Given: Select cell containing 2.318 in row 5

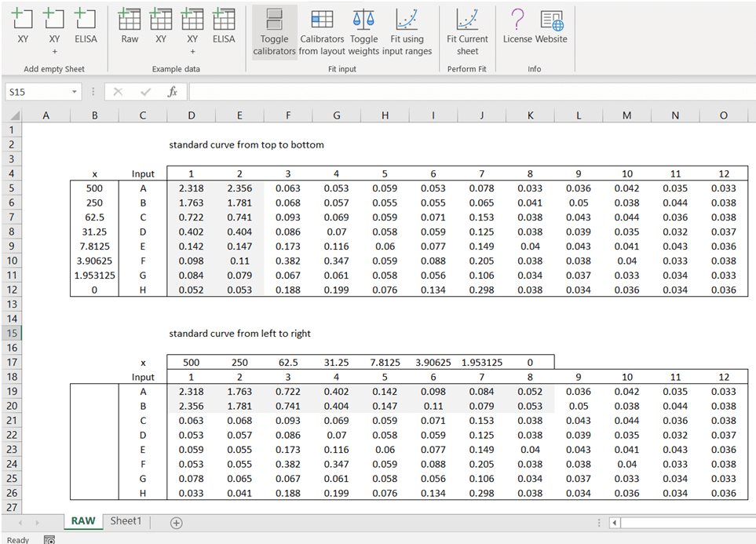Looking at the screenshot, I should click(192, 188).
